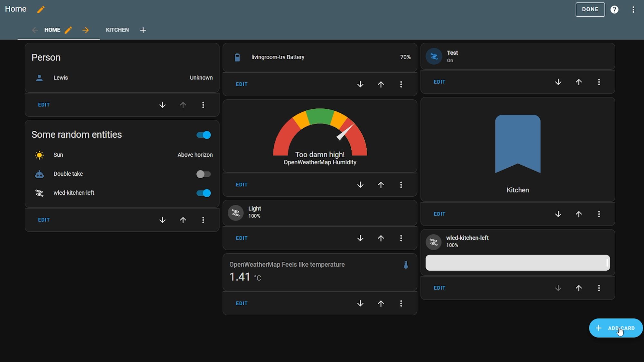The image size is (644, 362).
Task: Select the HOME tab
Action: (52, 30)
